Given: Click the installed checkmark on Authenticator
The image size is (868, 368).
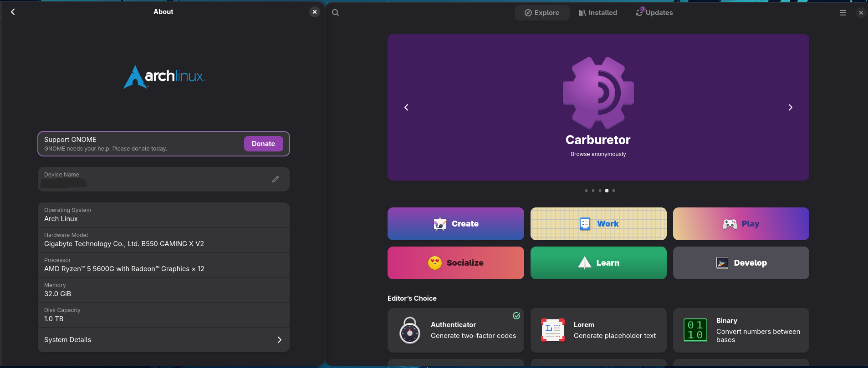Looking at the screenshot, I should [516, 316].
